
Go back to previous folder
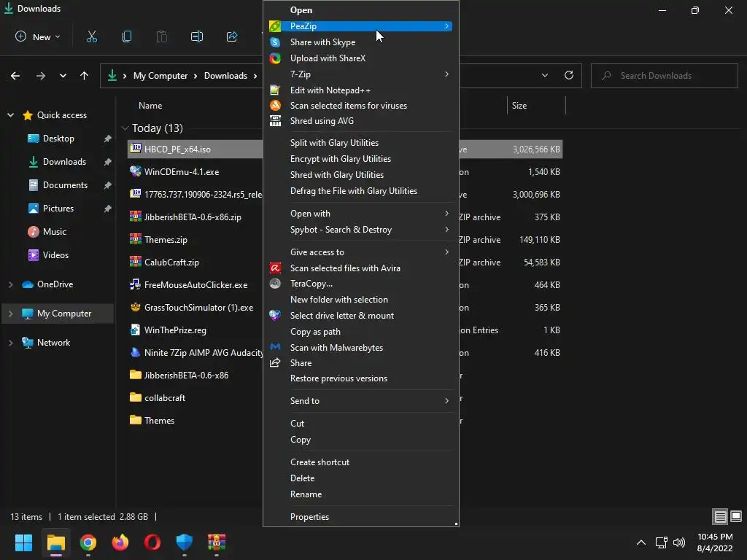15,76
